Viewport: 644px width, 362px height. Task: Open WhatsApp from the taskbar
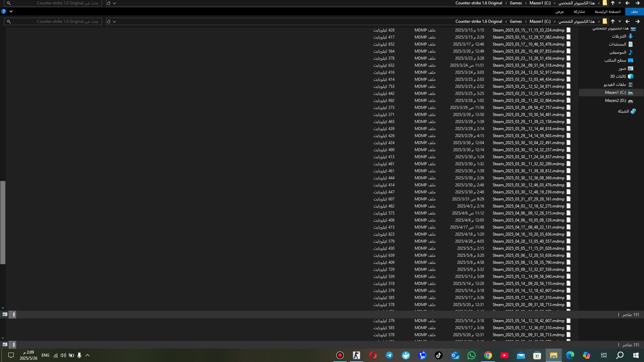(x=471, y=355)
